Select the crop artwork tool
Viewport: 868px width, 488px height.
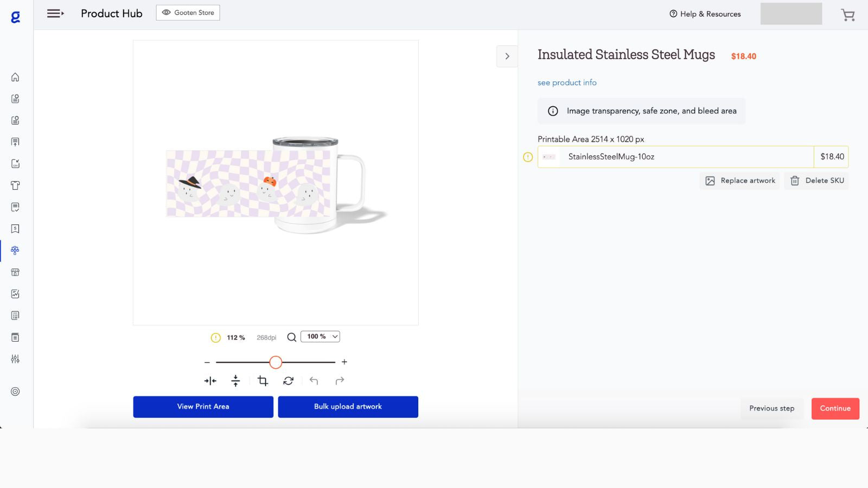tap(263, 381)
